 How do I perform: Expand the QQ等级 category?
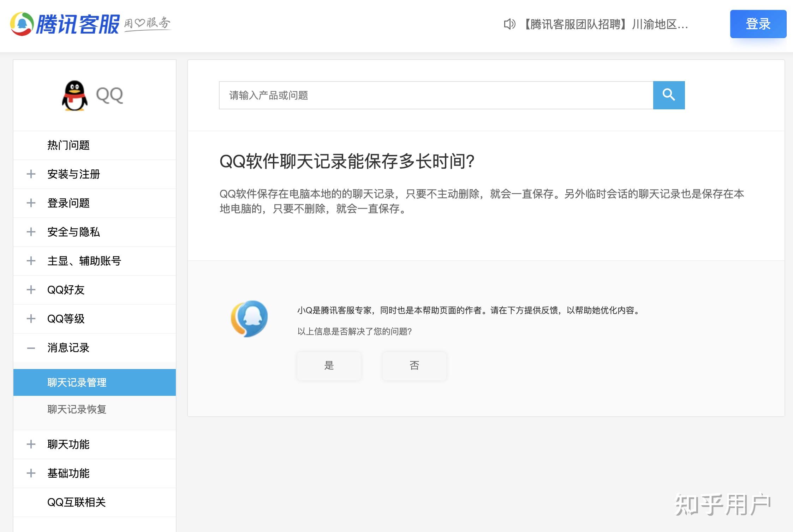click(66, 319)
